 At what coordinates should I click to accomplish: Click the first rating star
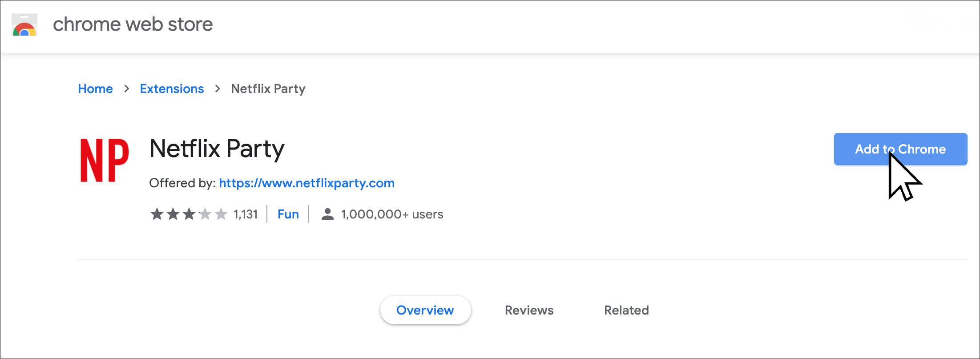coord(157,214)
